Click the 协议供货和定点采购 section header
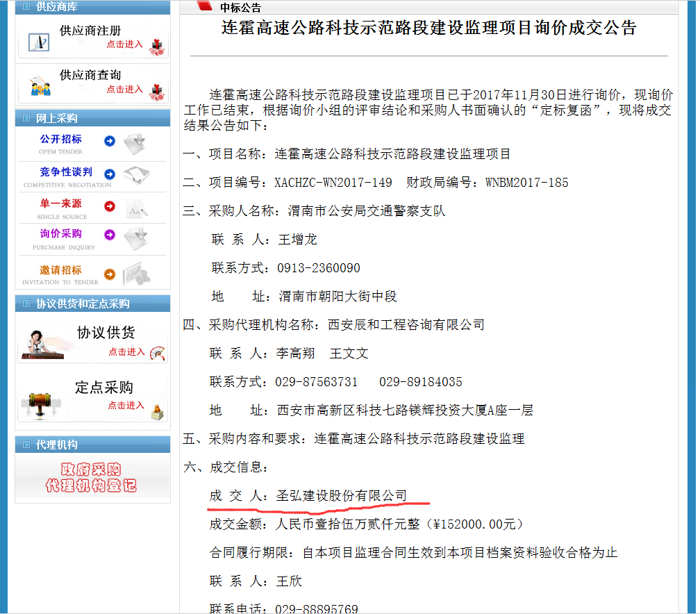Viewport: 700px width, 614px height. (82, 304)
